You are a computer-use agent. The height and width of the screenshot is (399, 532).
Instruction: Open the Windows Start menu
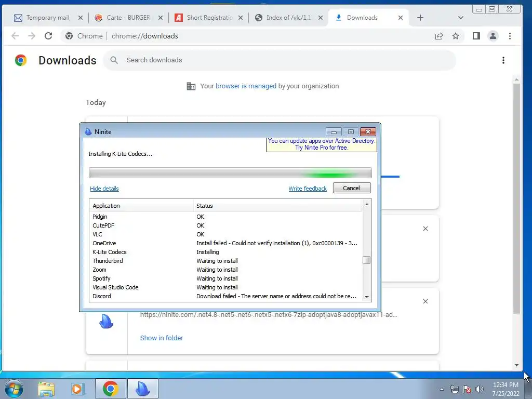click(x=14, y=389)
